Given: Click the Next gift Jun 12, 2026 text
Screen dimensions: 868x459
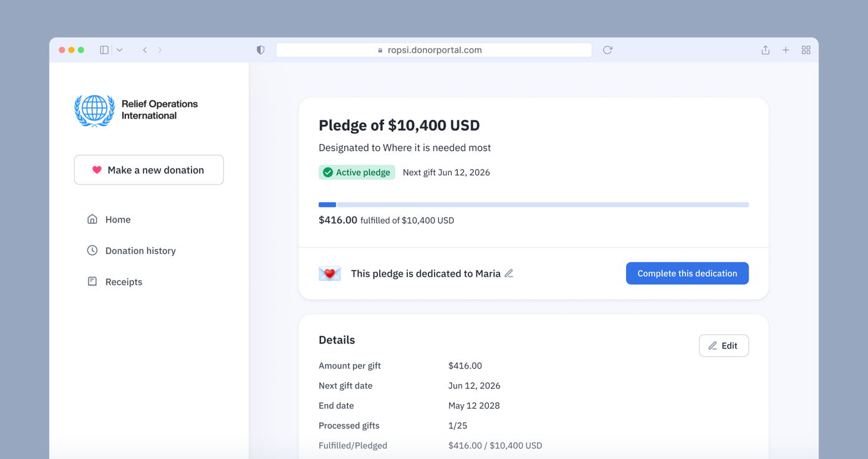Looking at the screenshot, I should (x=446, y=173).
